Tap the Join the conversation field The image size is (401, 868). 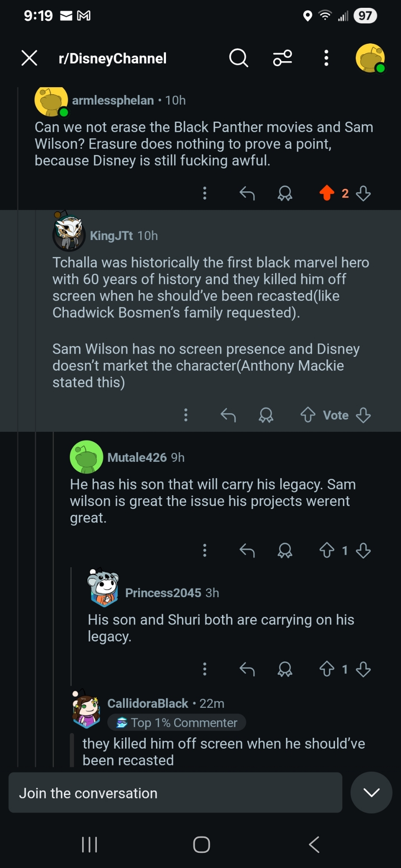pos(175,793)
